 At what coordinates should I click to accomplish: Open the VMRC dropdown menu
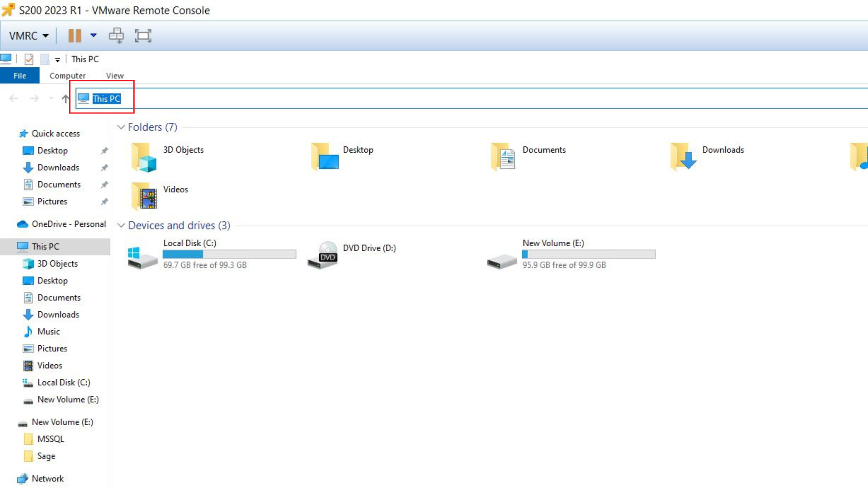28,36
